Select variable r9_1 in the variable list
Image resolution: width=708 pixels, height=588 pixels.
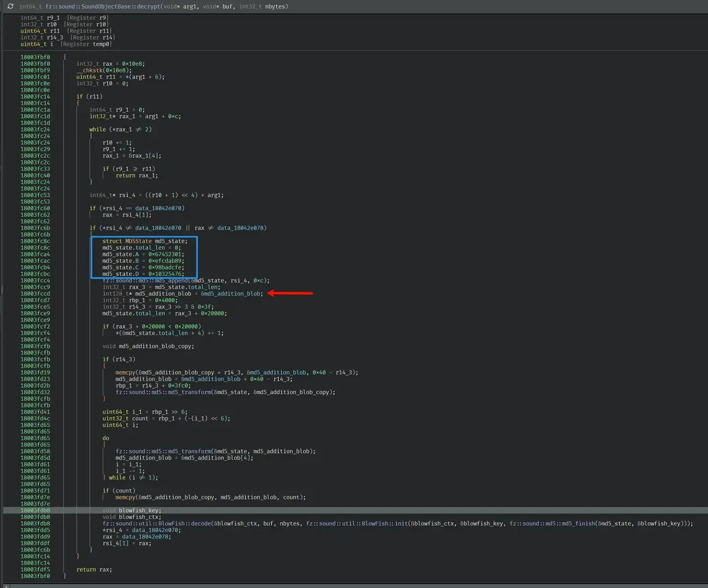pos(53,17)
